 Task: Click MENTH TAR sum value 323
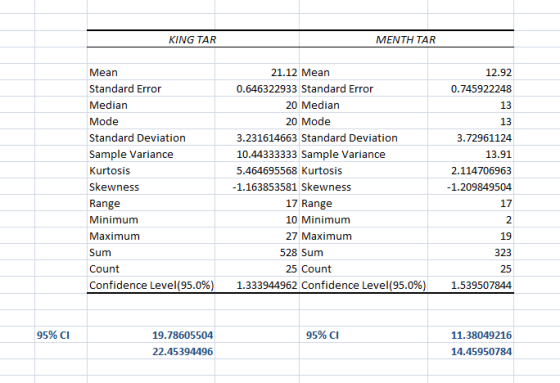(503, 253)
